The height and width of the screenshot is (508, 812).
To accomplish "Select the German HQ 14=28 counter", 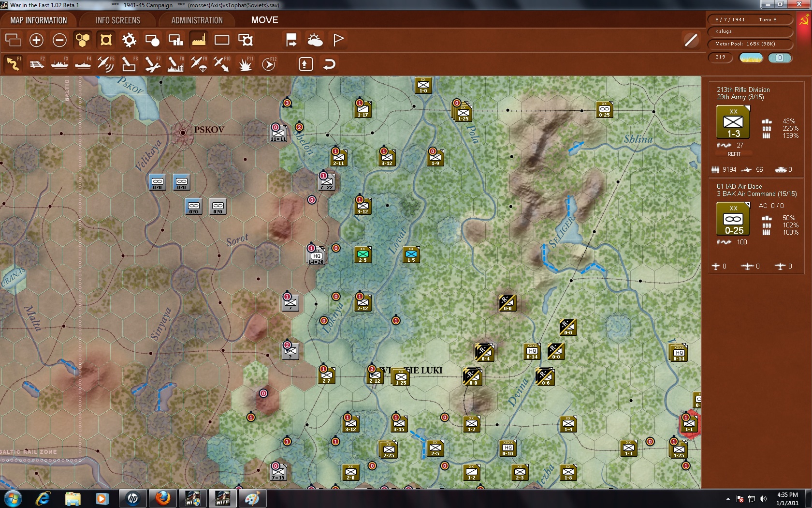I will point(316,255).
